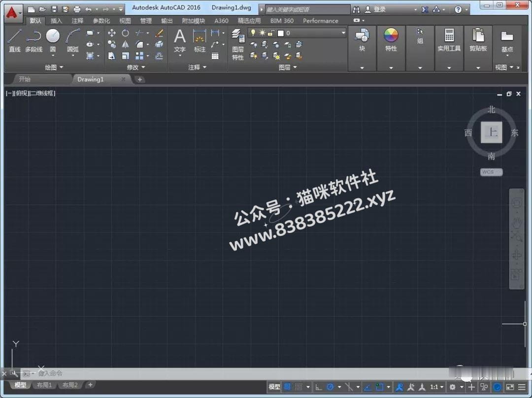The height and width of the screenshot is (398, 532).
Task: Switch to the 布局1 layout tab
Action: [x=44, y=385]
